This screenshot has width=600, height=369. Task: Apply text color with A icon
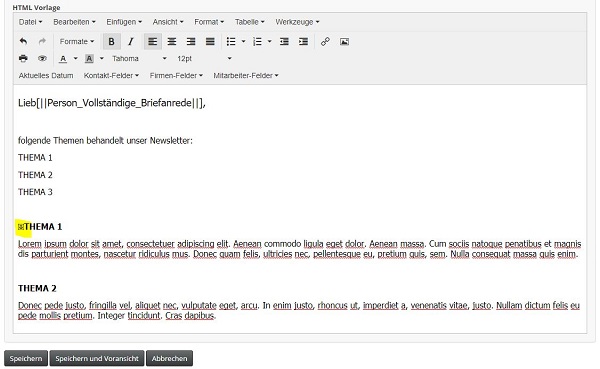(x=63, y=59)
